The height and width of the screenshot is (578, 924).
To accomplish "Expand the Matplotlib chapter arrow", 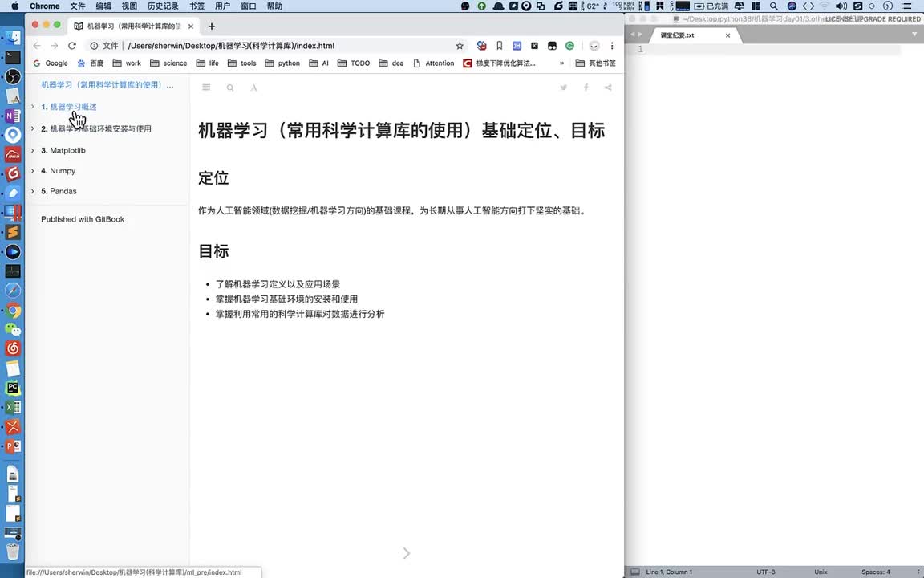I will (x=33, y=150).
